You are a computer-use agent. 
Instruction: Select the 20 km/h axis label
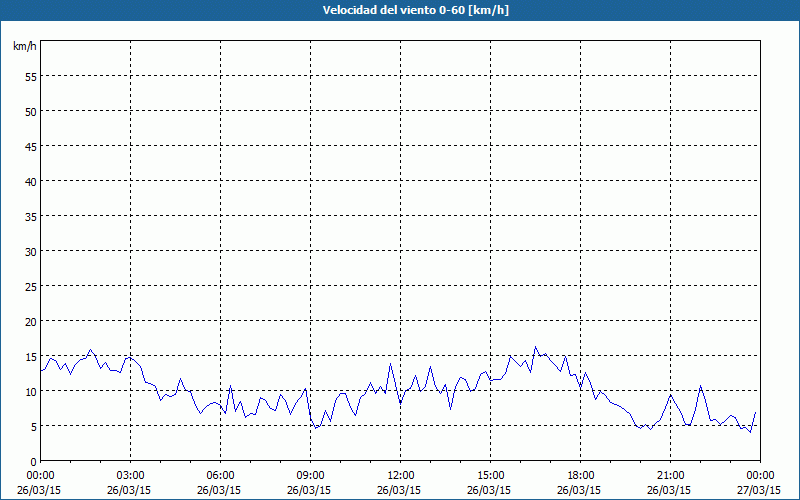pos(31,321)
